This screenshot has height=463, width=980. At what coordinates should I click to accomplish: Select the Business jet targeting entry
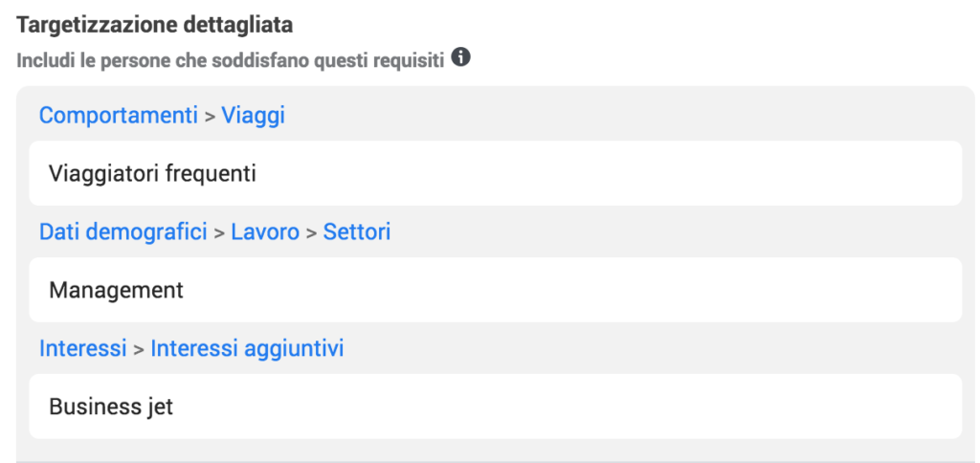(x=495, y=407)
